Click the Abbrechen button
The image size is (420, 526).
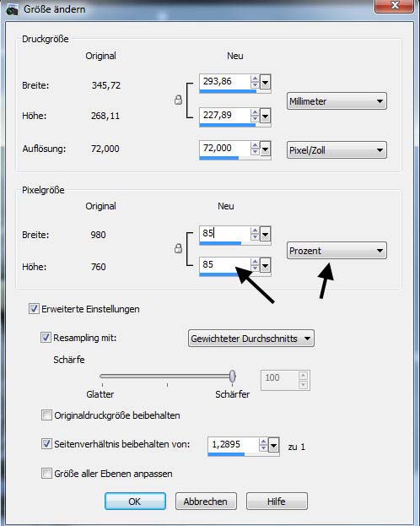[x=206, y=502]
